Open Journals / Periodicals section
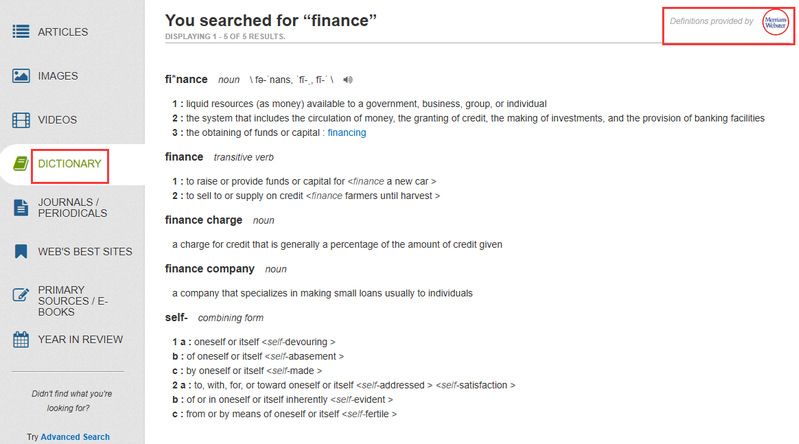 pyautogui.click(x=72, y=207)
